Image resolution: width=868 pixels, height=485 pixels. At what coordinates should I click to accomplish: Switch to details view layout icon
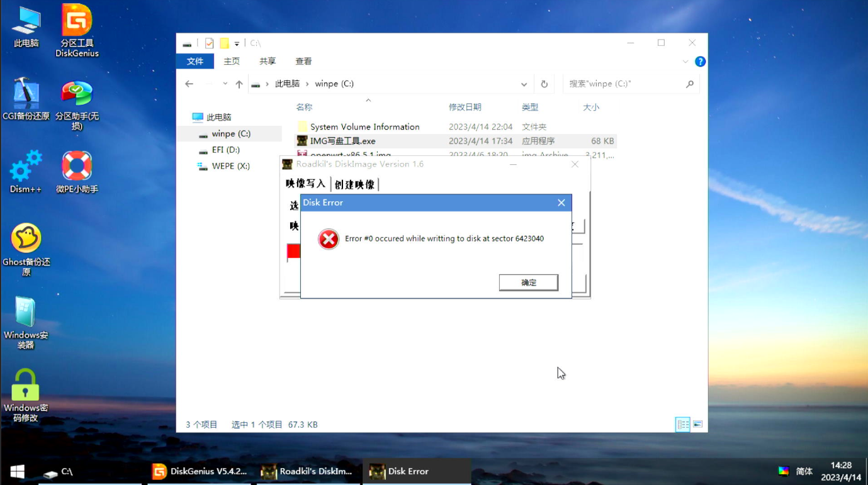point(682,425)
